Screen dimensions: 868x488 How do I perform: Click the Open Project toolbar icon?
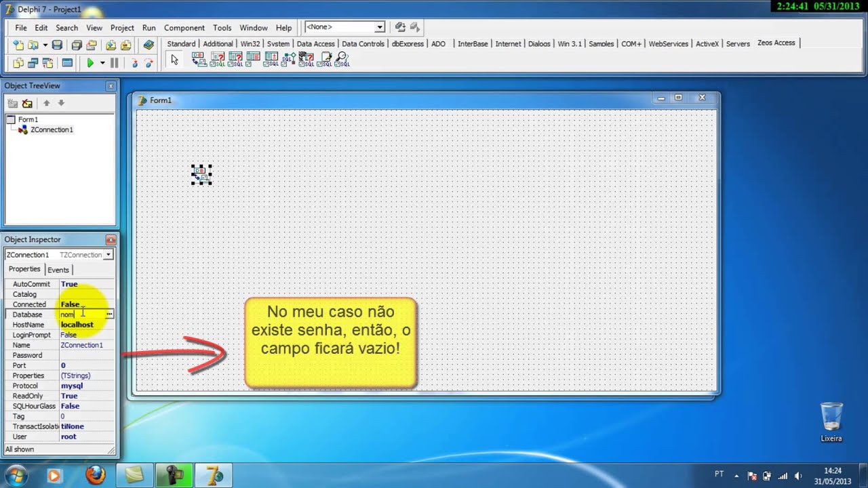[91, 45]
